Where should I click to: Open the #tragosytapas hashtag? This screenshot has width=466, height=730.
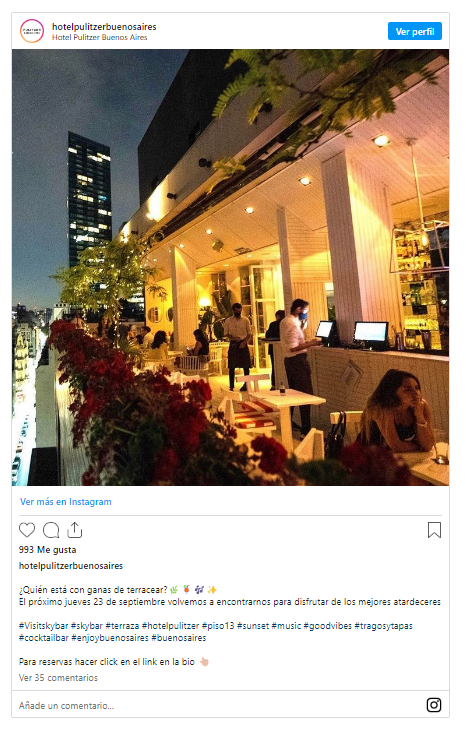pyautogui.click(x=384, y=626)
